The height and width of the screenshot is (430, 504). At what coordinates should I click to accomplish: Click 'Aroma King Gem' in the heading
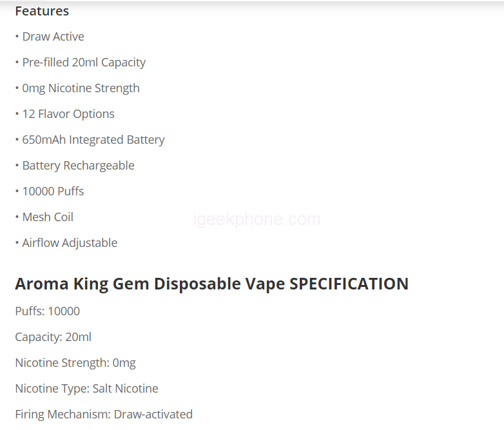pyautogui.click(x=82, y=284)
